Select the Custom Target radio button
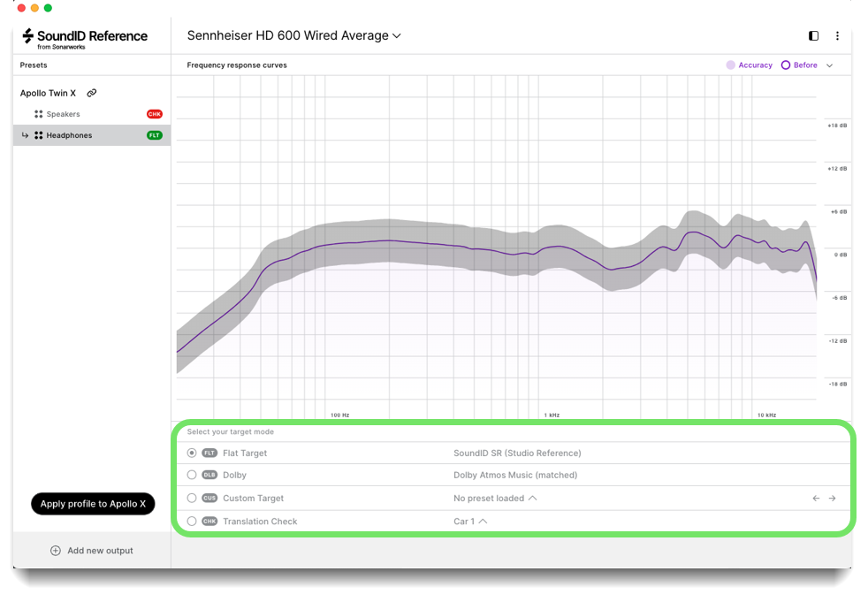 [x=192, y=499]
